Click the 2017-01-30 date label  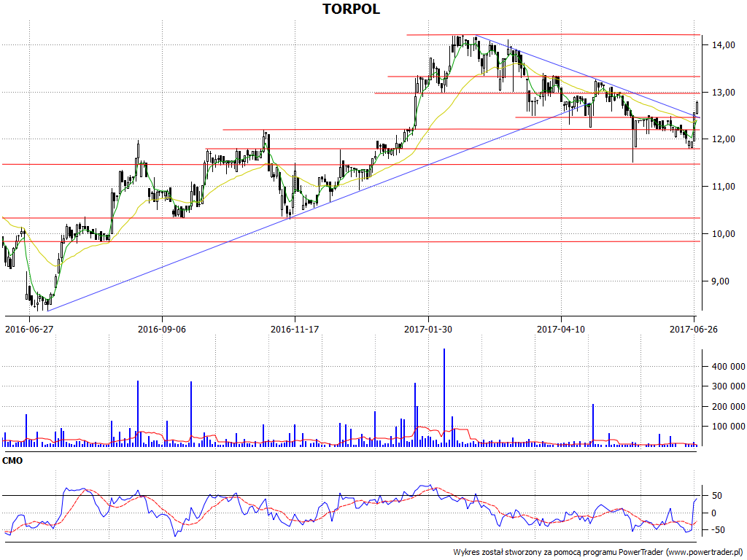pos(427,329)
